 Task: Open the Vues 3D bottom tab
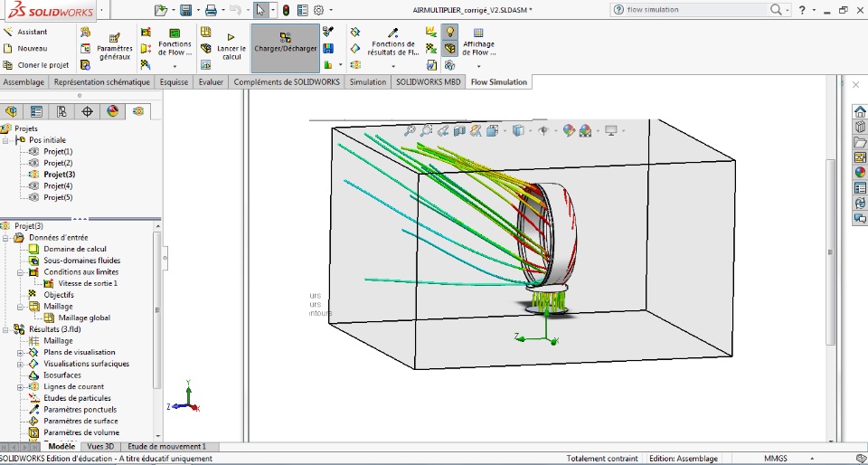[100, 446]
